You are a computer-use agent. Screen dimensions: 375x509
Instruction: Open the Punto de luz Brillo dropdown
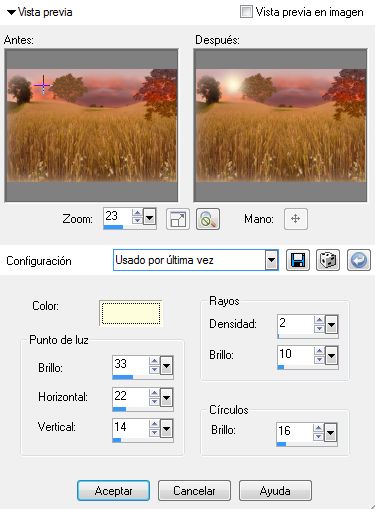[x=166, y=366]
